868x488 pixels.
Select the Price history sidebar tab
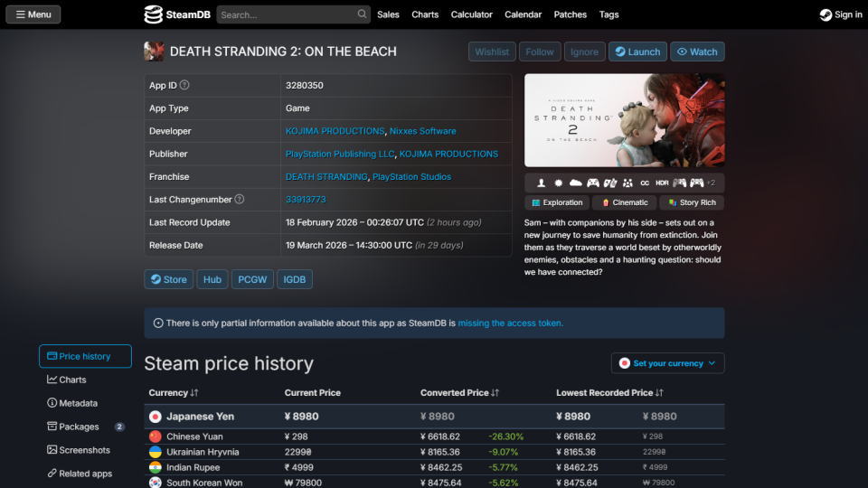[85, 356]
